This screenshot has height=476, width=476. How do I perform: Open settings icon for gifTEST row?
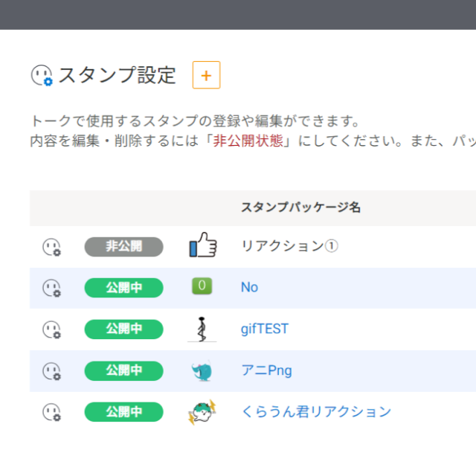coord(51,329)
